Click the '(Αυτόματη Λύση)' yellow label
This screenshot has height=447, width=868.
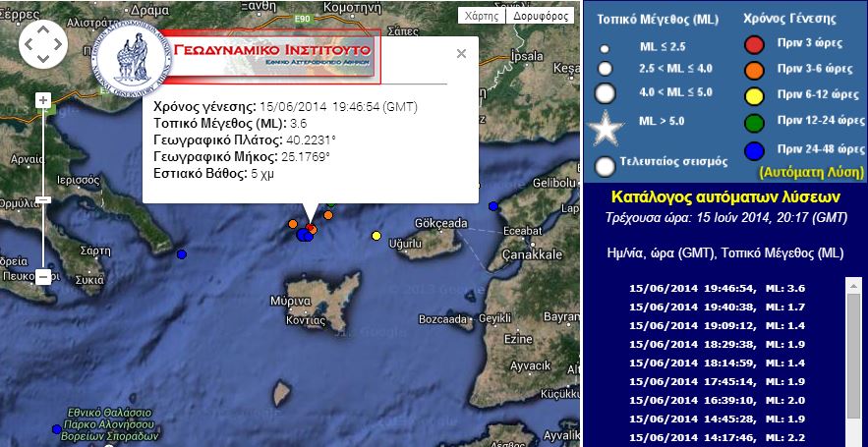pyautogui.click(x=812, y=173)
